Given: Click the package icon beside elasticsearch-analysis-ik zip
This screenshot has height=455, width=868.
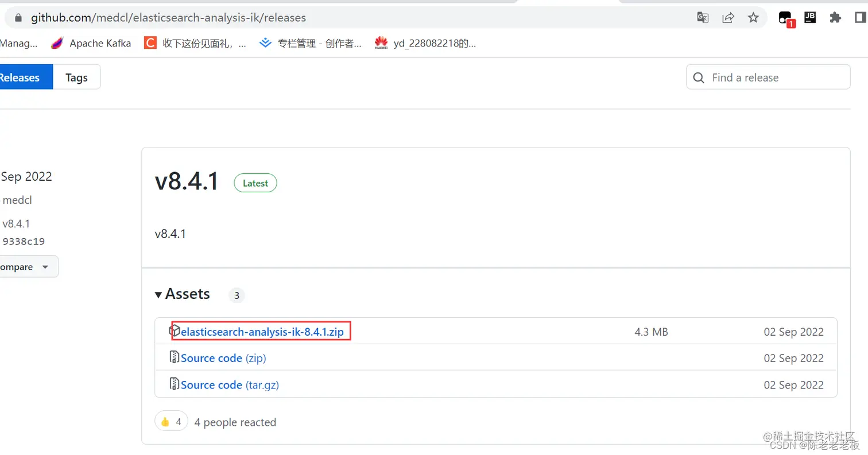Looking at the screenshot, I should 175,331.
